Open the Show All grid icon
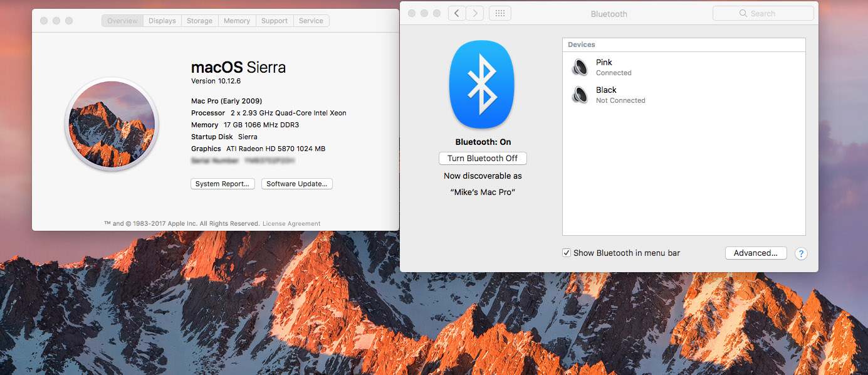This screenshot has width=868, height=375. [x=500, y=13]
